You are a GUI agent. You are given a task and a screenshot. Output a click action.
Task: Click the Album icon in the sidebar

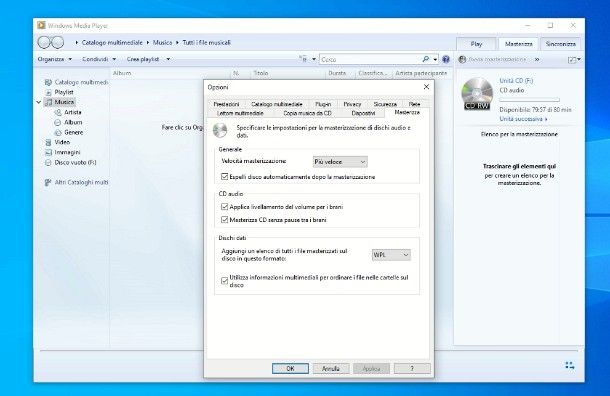pos(58,123)
